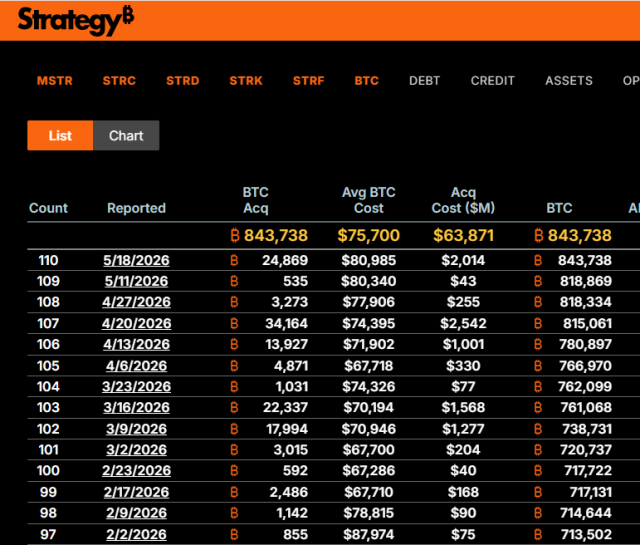Open the 2/23/2026 report link
Image resolution: width=640 pixels, height=545 pixels.
136,471
